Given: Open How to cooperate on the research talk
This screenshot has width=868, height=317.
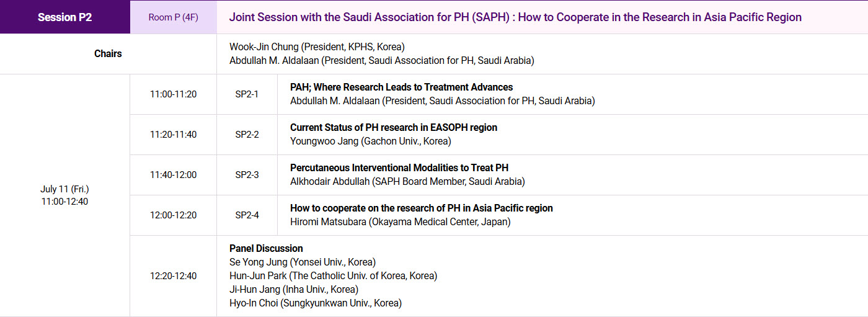Looking at the screenshot, I should tap(421, 208).
